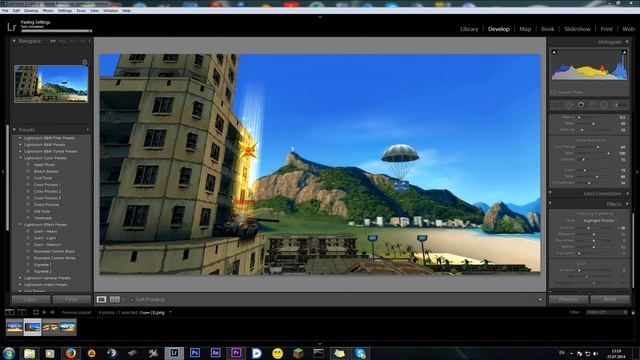The width and height of the screenshot is (640, 360).
Task: Apply the Grain - Heavy preset
Action: [45, 231]
